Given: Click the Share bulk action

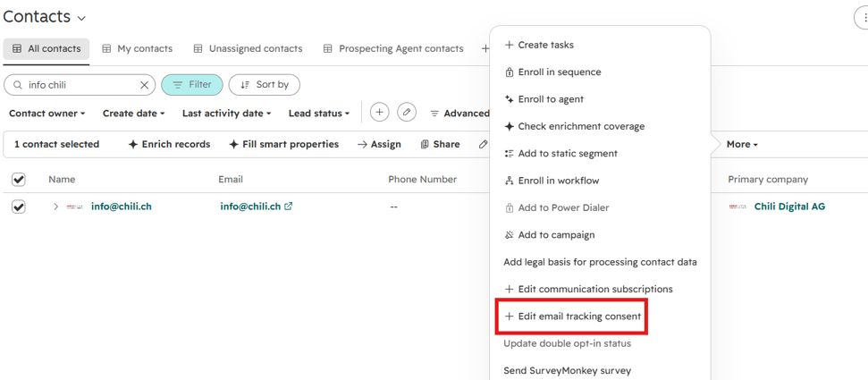Looking at the screenshot, I should pos(440,145).
